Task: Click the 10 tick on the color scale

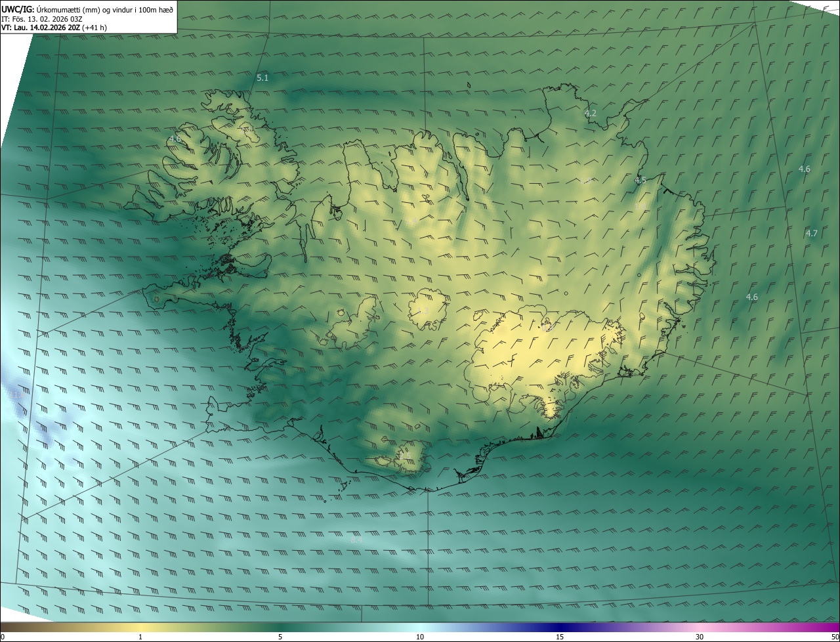Action: pos(420,637)
